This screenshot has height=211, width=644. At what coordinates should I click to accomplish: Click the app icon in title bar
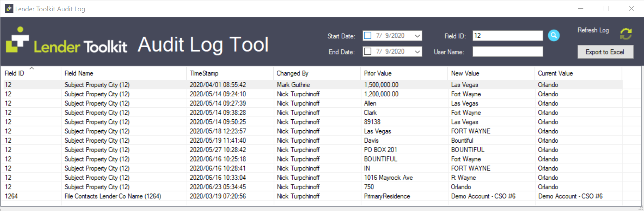9,8
